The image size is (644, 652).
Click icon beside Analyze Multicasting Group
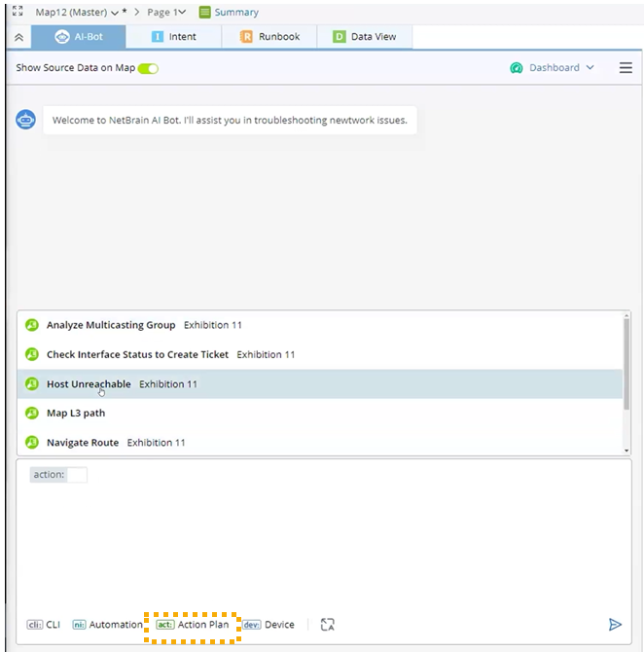(32, 325)
